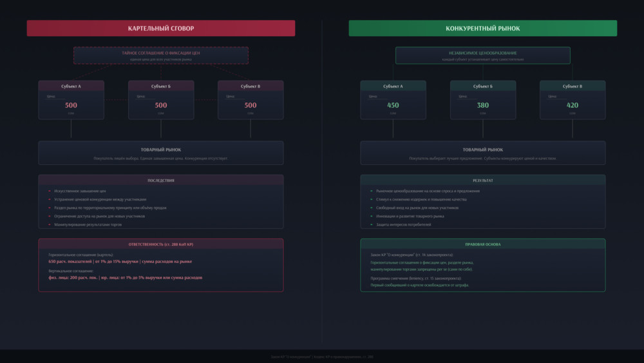Click cartel Субъект Б card with price 500
644x363 pixels.
click(161, 101)
